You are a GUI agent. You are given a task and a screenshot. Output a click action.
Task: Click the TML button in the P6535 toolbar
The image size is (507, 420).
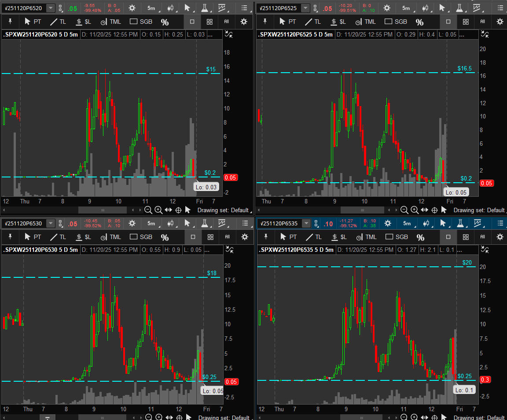coord(366,237)
